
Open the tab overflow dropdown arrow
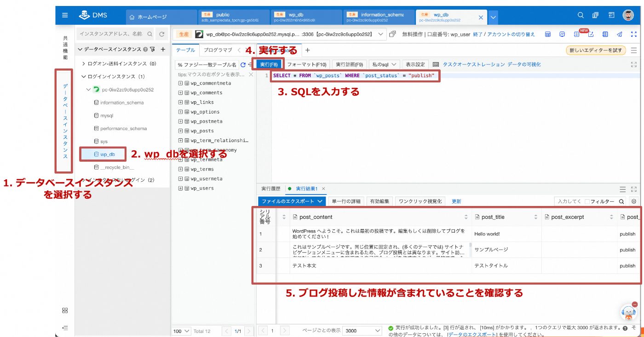[493, 17]
